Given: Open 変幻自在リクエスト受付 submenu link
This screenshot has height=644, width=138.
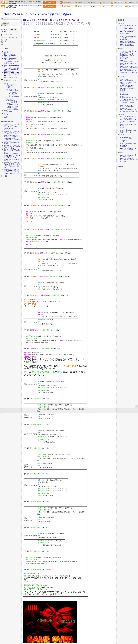Looking at the screenshot, I should click(13, 68).
